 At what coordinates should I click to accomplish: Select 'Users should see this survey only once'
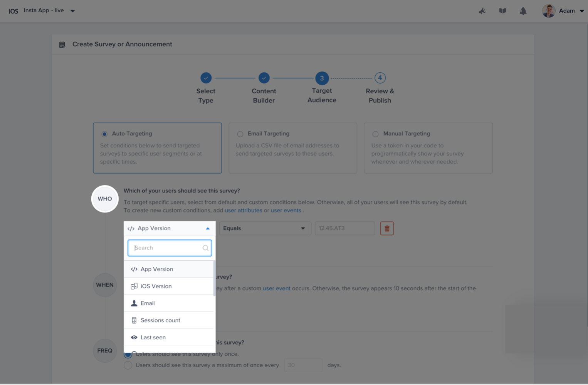coord(128,354)
